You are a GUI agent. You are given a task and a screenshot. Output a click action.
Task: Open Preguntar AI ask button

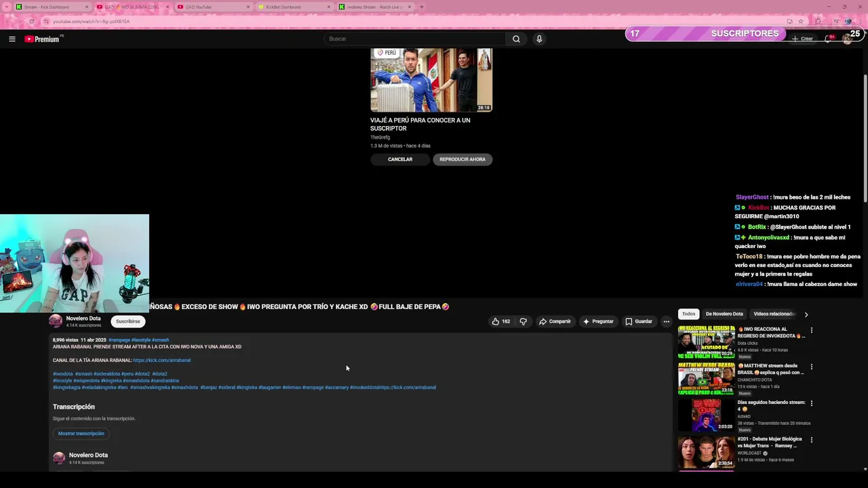coord(597,321)
